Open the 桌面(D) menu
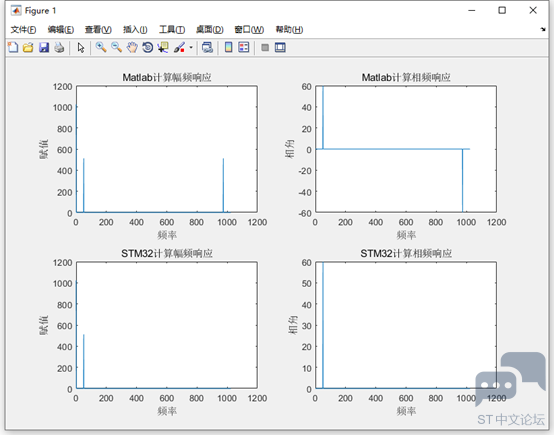This screenshot has height=435, width=554. coord(210,30)
